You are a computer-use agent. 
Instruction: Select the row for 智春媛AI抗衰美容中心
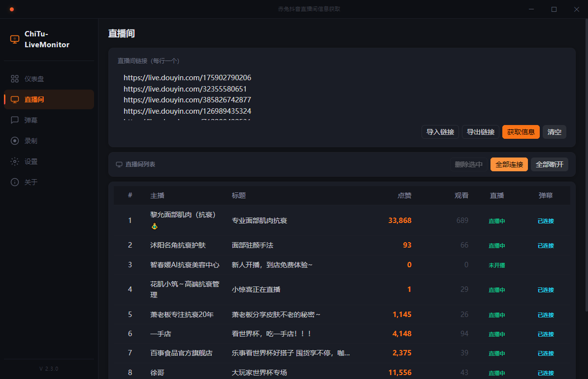[342, 265]
